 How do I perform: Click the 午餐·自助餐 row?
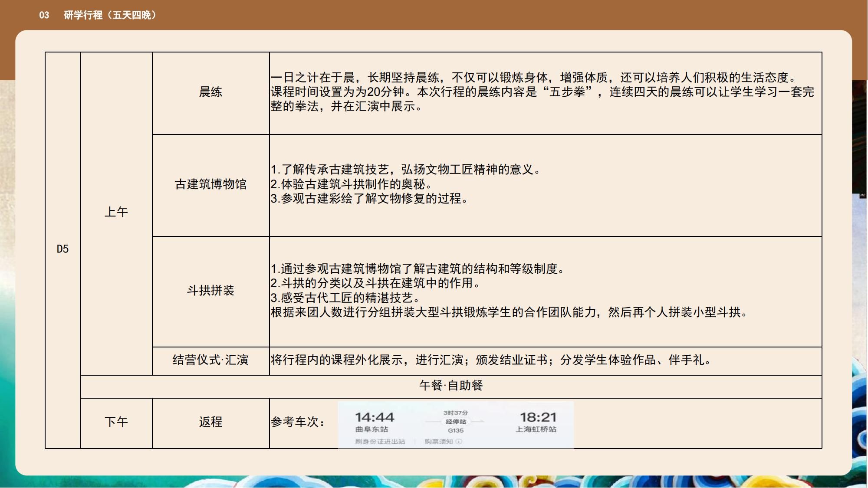[x=451, y=386]
